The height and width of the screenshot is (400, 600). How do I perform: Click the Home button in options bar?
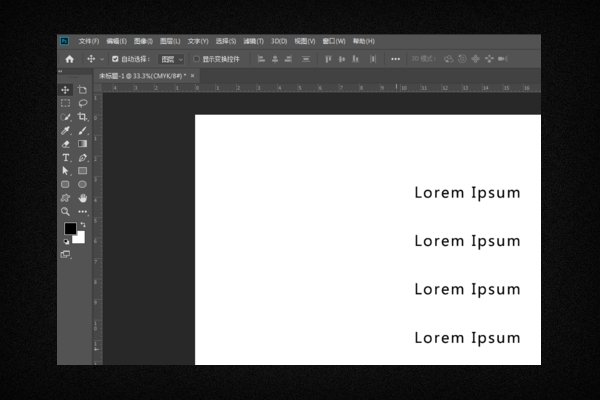click(x=69, y=59)
